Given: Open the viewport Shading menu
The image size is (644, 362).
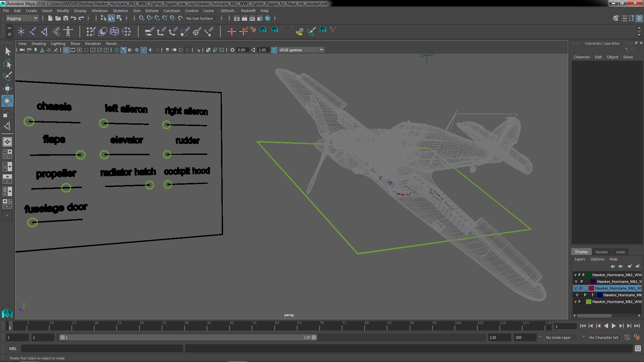Looking at the screenshot, I should (x=39, y=44).
